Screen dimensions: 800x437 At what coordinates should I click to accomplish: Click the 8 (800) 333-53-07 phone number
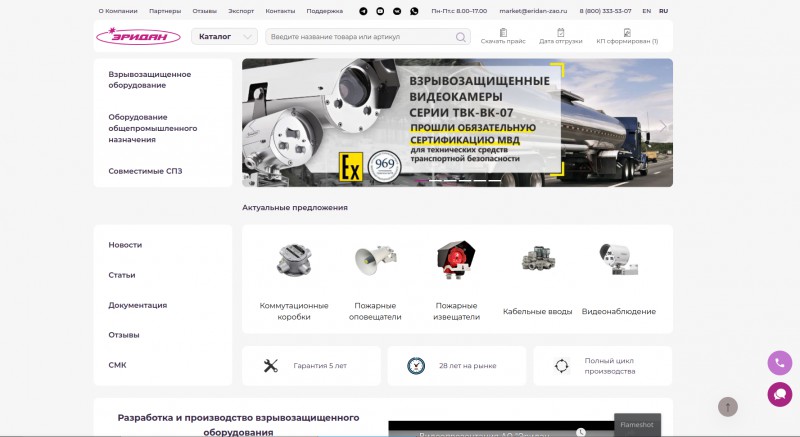pyautogui.click(x=605, y=11)
